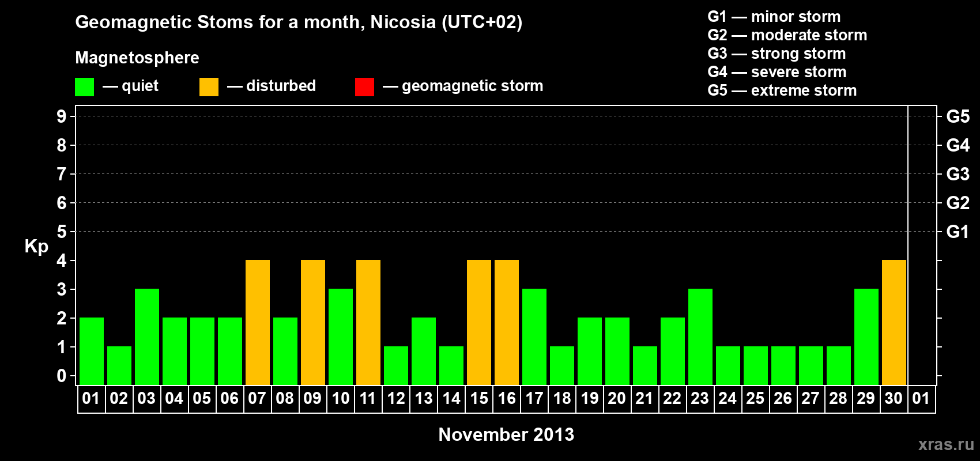Click the G5 right-axis label
Image resolution: width=980 pixels, height=461 pixels.
tap(958, 116)
